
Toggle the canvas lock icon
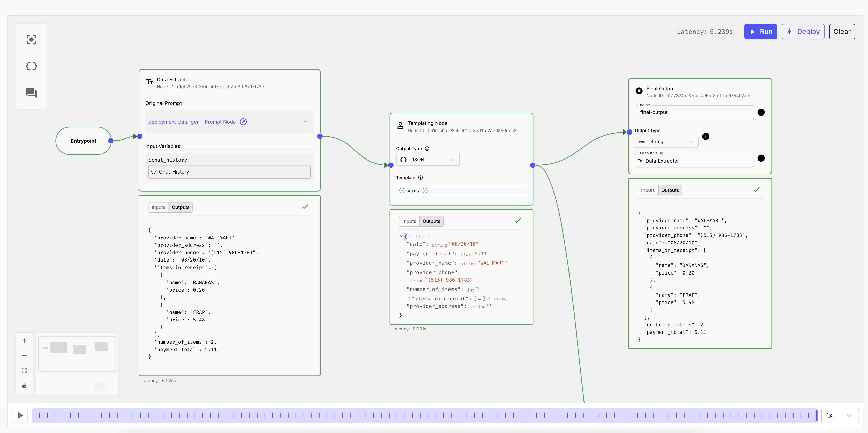click(x=24, y=385)
